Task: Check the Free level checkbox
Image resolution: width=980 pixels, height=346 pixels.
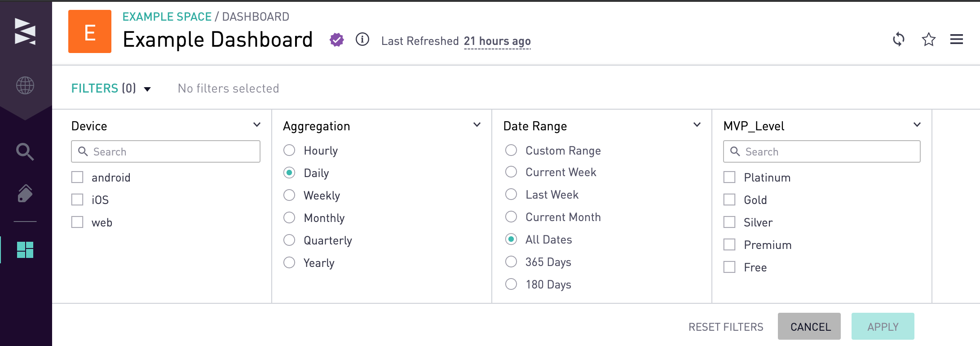Action: (x=730, y=267)
